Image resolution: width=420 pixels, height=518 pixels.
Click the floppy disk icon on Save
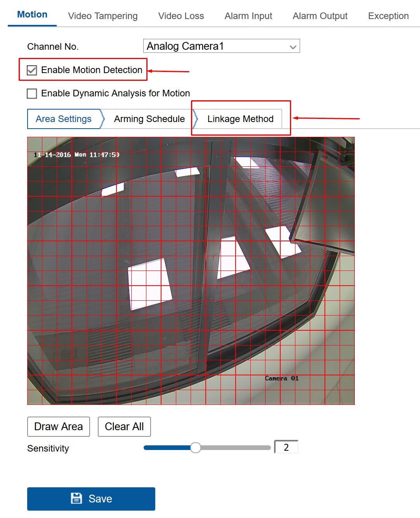(x=76, y=498)
